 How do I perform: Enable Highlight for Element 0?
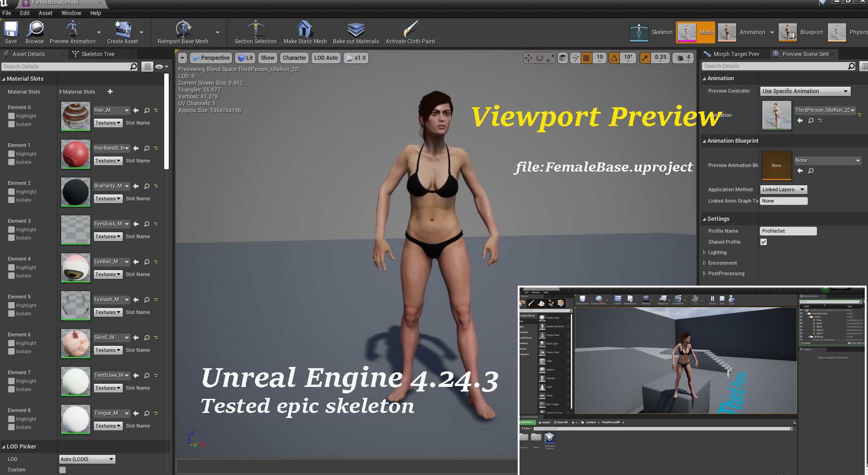[11, 116]
